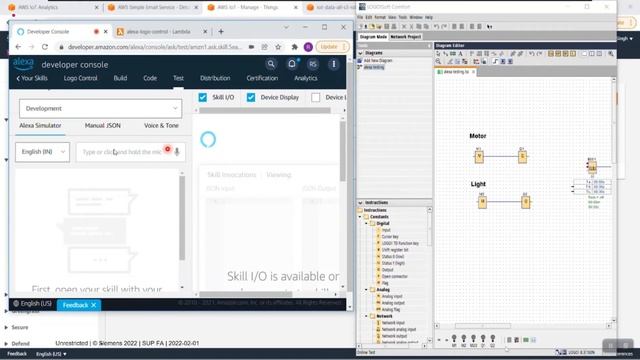Screen dimensions: 640x360
Task: Open the Analytics tab in console
Action: pos(305,78)
